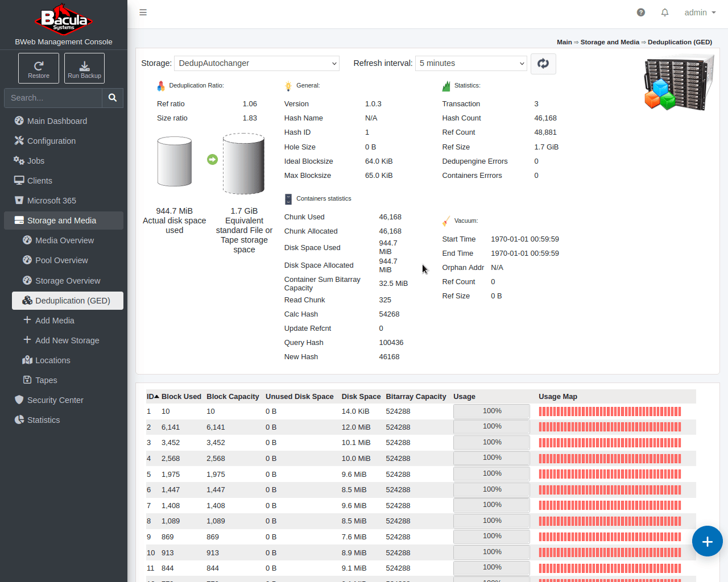This screenshot has height=582, width=728.
Task: Click Block Used 6,141 cell
Action: click(x=171, y=427)
